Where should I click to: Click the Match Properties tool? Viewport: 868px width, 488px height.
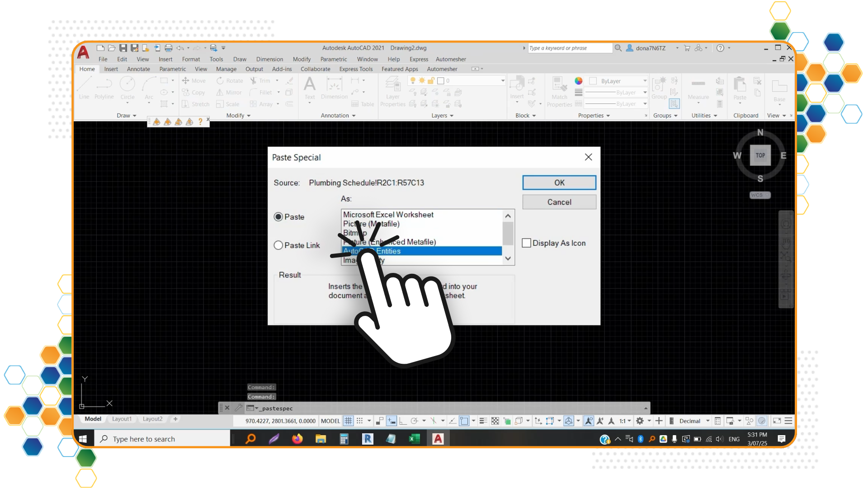point(559,92)
